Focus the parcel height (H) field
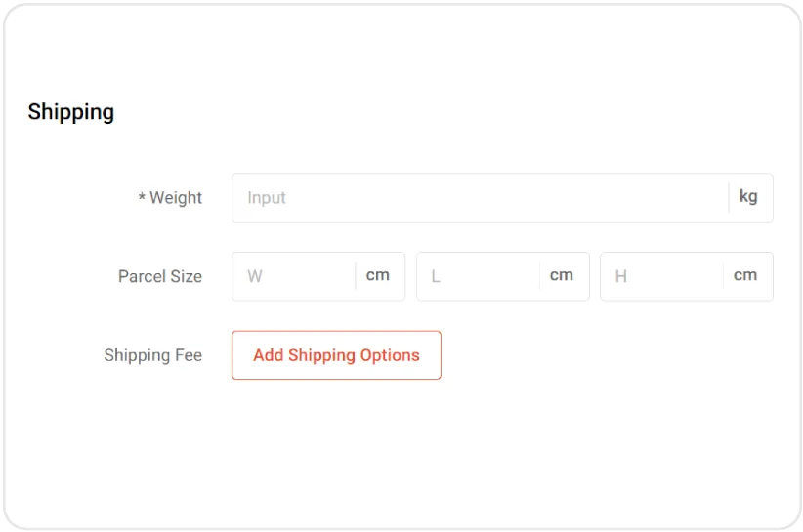This screenshot has height=532, width=803. 662,276
